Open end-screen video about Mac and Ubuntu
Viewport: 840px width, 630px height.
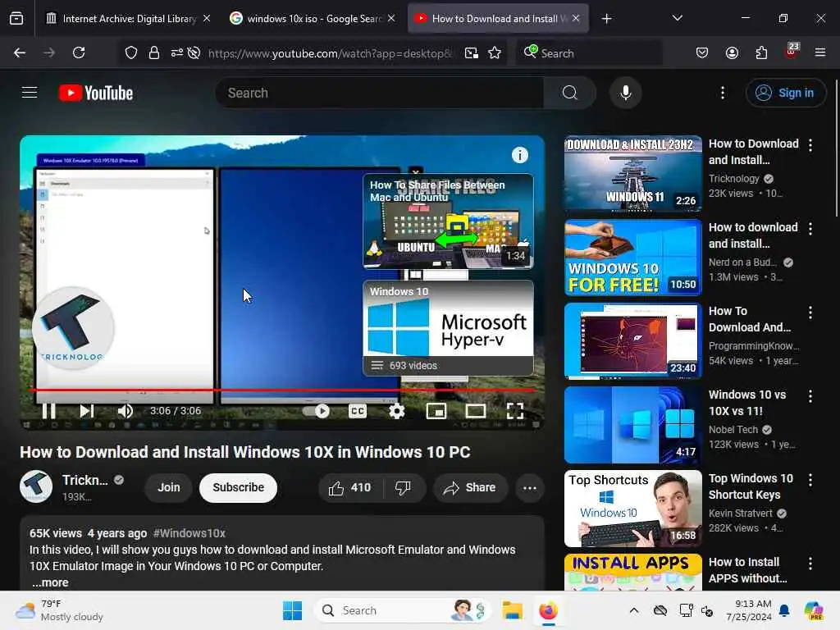click(x=448, y=221)
